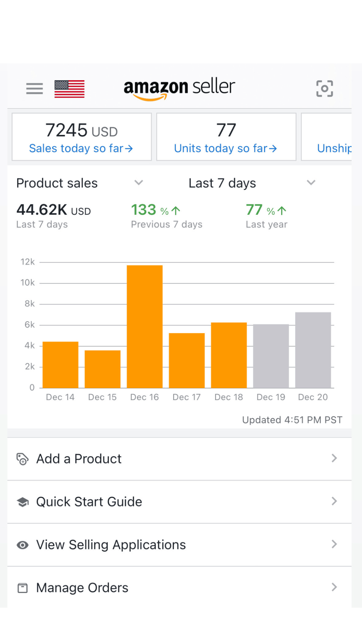This screenshot has width=362, height=644.
Task: Open Quick Start Guide chevron arrow
Action: 334,501
